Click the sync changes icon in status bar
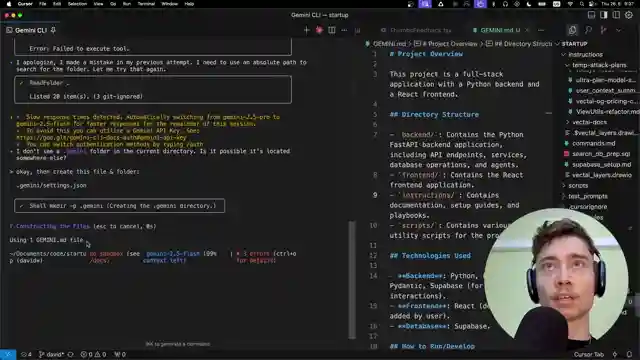 (71, 354)
